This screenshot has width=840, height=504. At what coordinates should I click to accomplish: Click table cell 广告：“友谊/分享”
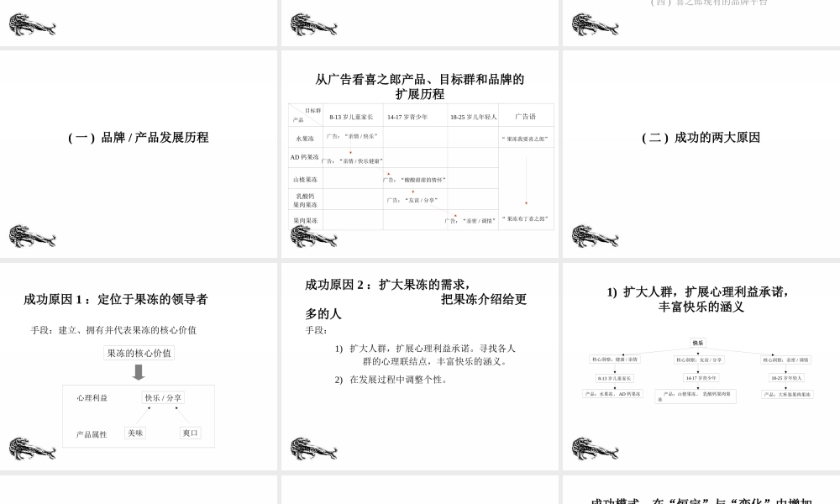coord(412,200)
